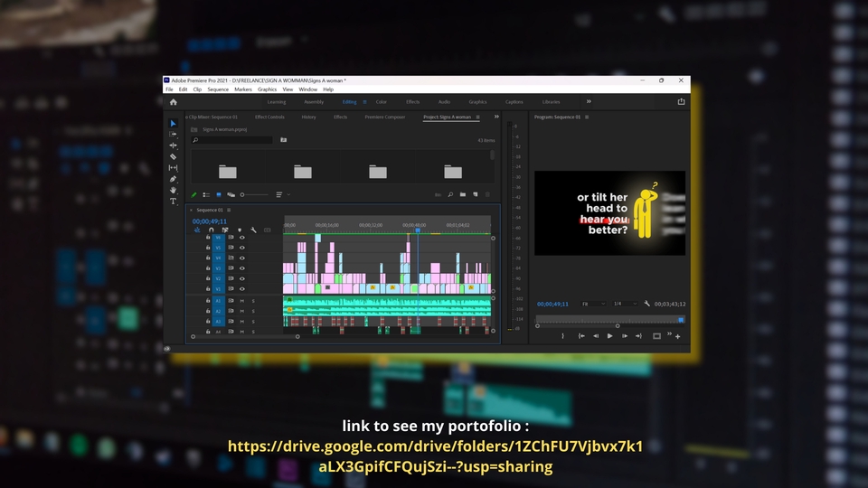Adjust thumbnail size slider in project panel

254,195
